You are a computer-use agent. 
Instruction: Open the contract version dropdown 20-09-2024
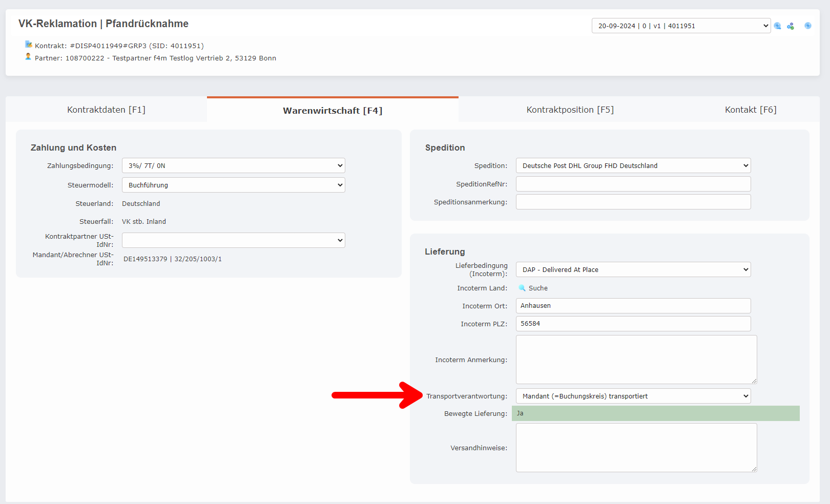[x=680, y=26]
